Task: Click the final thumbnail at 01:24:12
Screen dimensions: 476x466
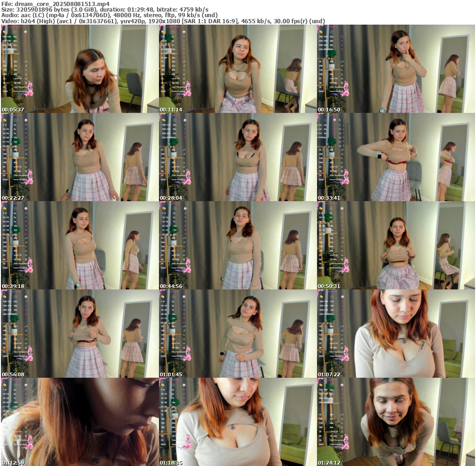Action: (x=396, y=422)
